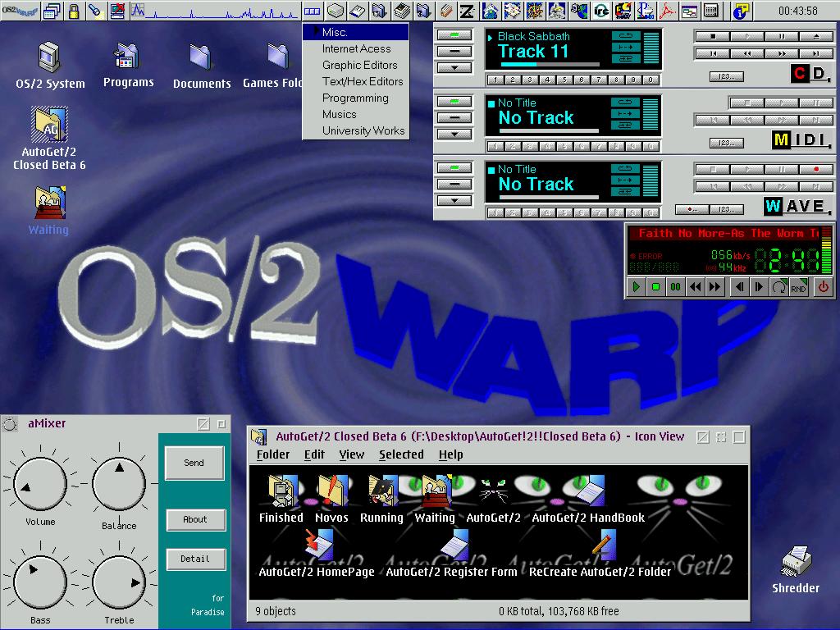This screenshot has width=840, height=630.
Task: Open the Programs folder on desktop
Action: click(128, 65)
